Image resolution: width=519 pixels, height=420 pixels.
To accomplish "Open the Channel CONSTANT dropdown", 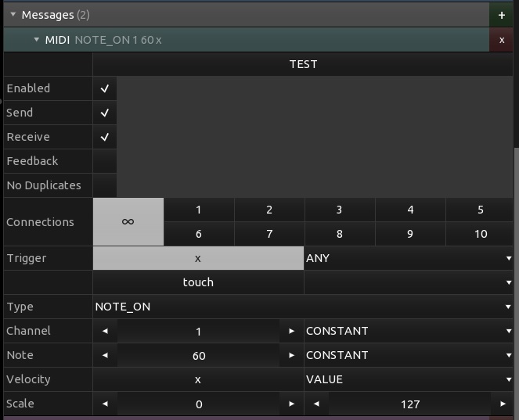I will [x=409, y=331].
